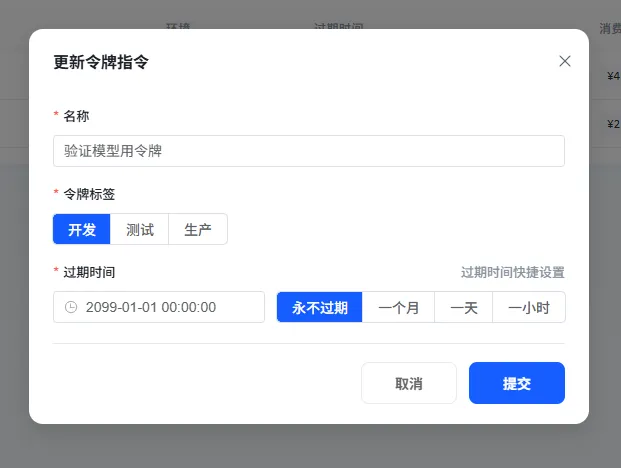
Task: Choose 一个月 quick expiry option
Action: [x=398, y=307]
